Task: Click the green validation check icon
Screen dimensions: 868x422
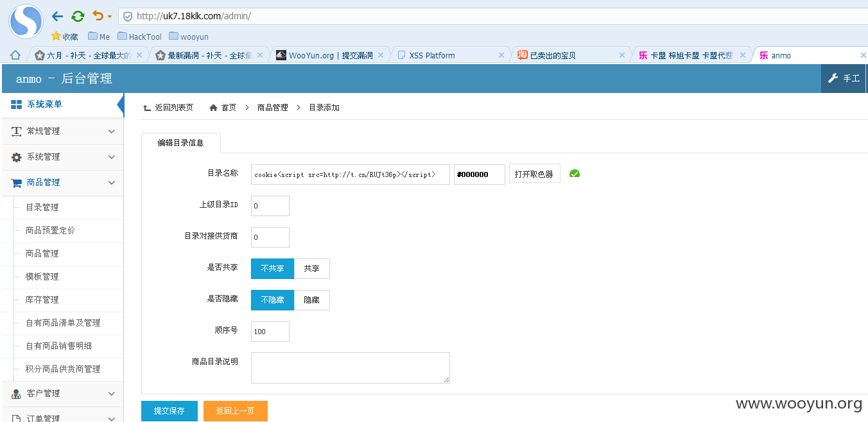Action: [575, 174]
